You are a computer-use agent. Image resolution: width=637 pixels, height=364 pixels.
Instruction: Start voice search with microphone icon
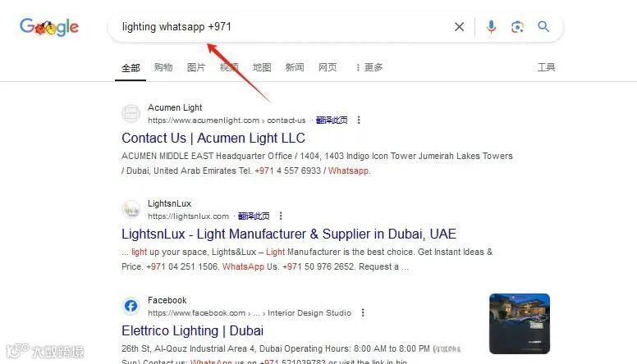pyautogui.click(x=491, y=27)
